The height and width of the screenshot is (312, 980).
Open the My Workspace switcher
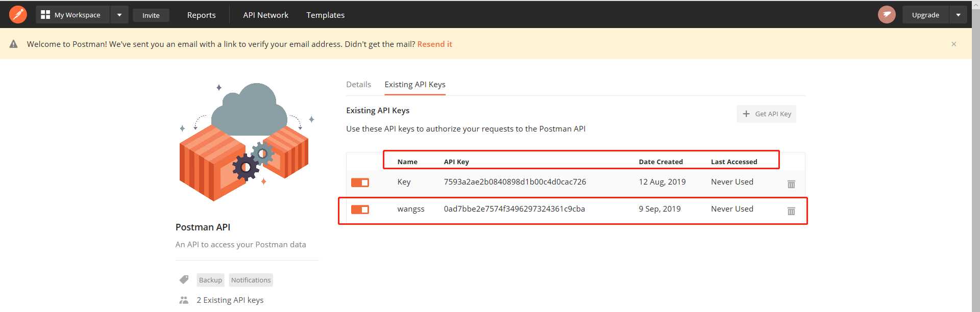[x=72, y=15]
